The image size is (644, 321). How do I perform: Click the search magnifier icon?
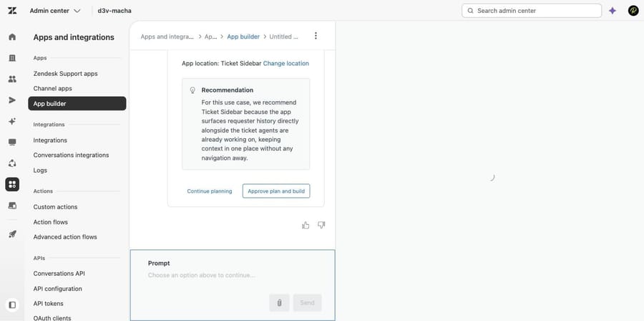pyautogui.click(x=471, y=11)
